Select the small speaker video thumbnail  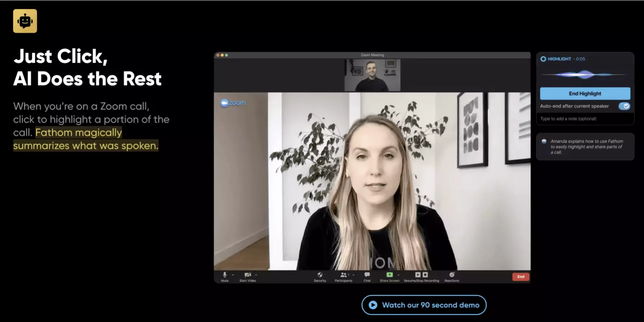click(x=372, y=75)
